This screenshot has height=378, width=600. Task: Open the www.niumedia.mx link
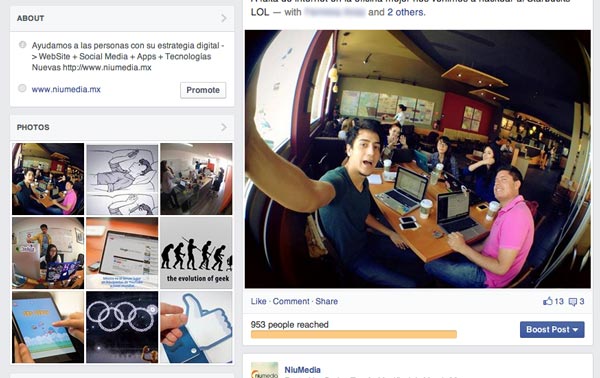point(66,90)
